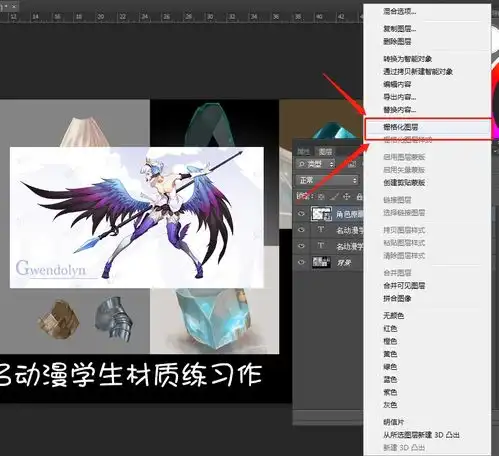This screenshot has width=499, height=456.
Task: Set layer label to 无颜色
Action: click(x=393, y=316)
